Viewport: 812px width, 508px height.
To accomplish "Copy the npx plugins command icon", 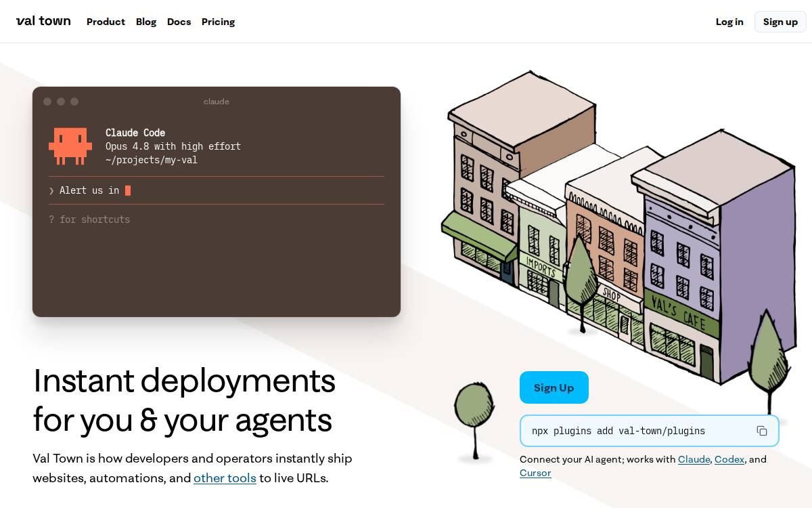I will coord(762,431).
